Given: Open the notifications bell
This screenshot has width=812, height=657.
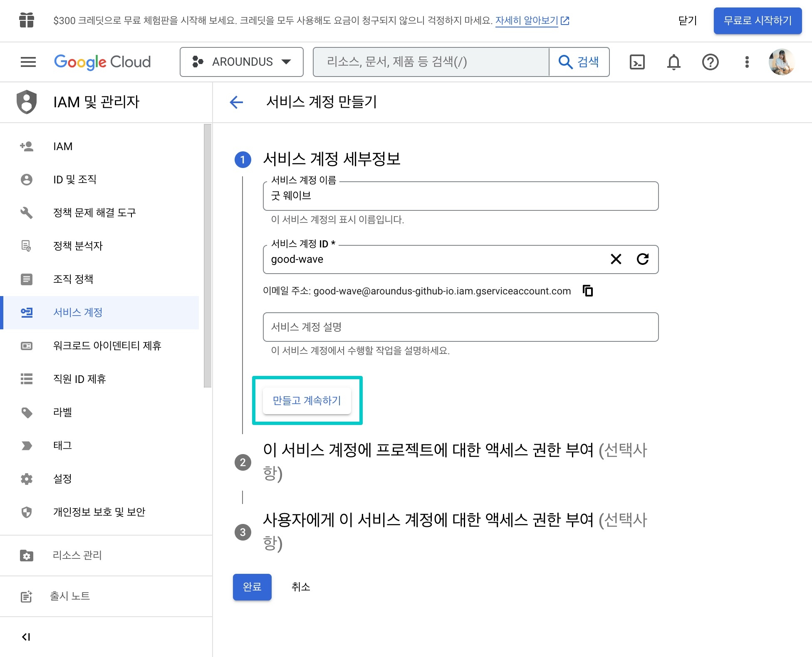Looking at the screenshot, I should click(673, 62).
